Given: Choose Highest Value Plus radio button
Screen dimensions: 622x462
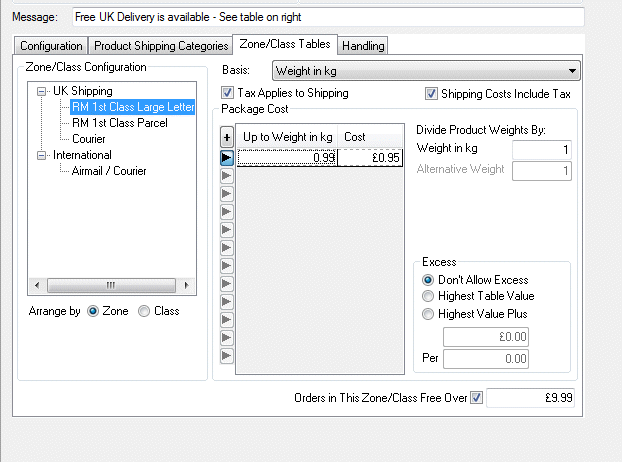Looking at the screenshot, I should click(x=429, y=313).
